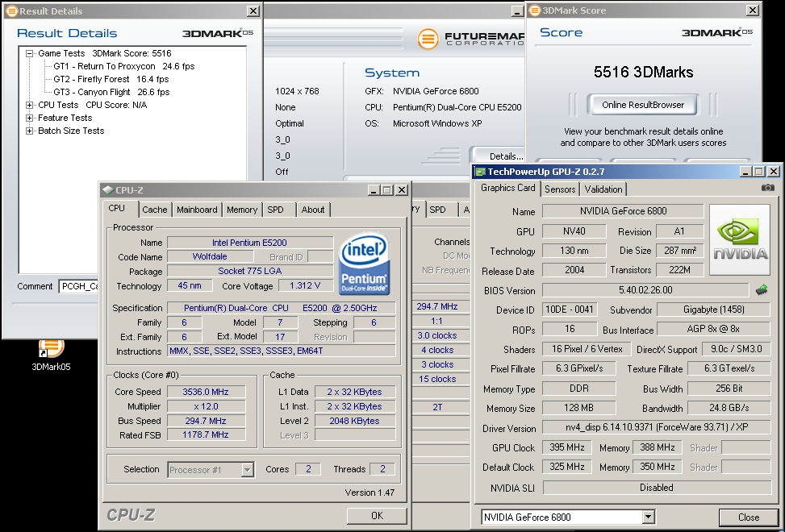Viewport: 785px width, 532px height.
Task: Switch to the Mainboard tab in CPU-Z
Action: (197, 210)
